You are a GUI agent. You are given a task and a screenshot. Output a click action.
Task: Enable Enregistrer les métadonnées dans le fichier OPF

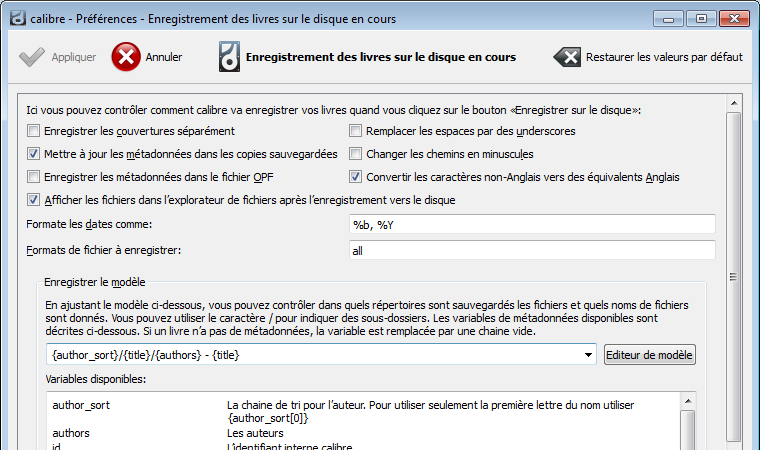pos(33,177)
